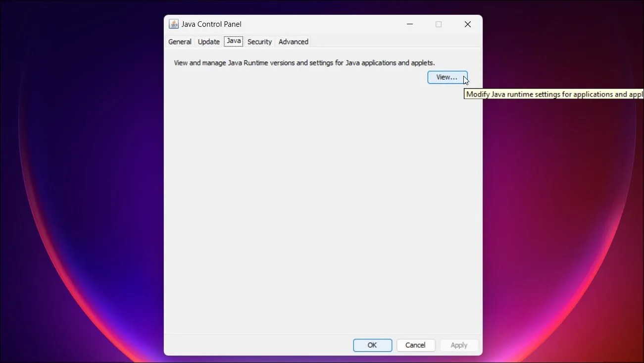The height and width of the screenshot is (363, 644).
Task: Cancel changes in the Java Control Panel
Action: pos(416,345)
